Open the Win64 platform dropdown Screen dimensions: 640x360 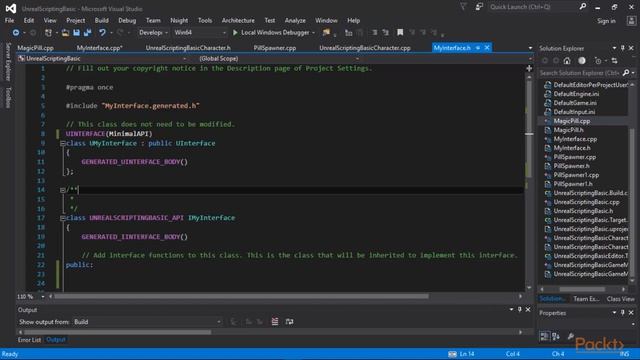(x=200, y=33)
